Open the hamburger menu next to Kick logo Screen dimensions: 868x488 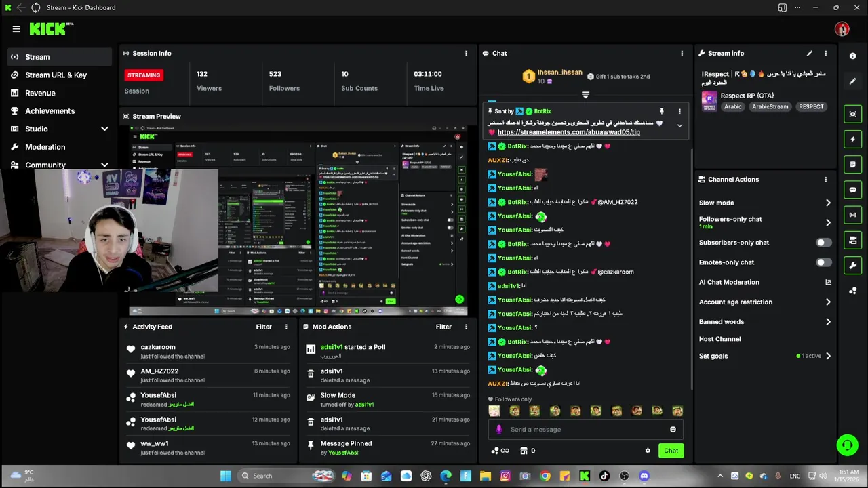click(x=16, y=28)
